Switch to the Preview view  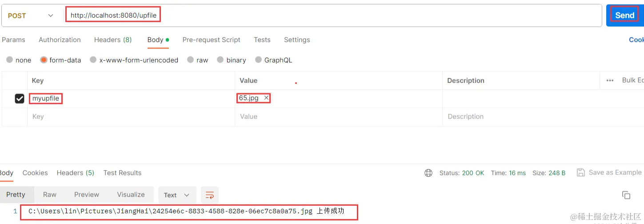point(87,195)
